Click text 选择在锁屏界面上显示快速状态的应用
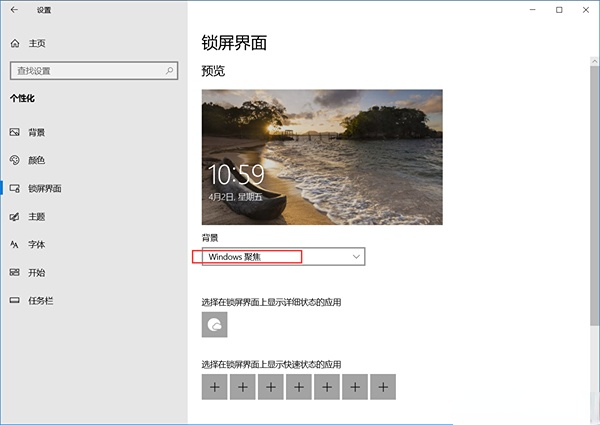 click(271, 364)
